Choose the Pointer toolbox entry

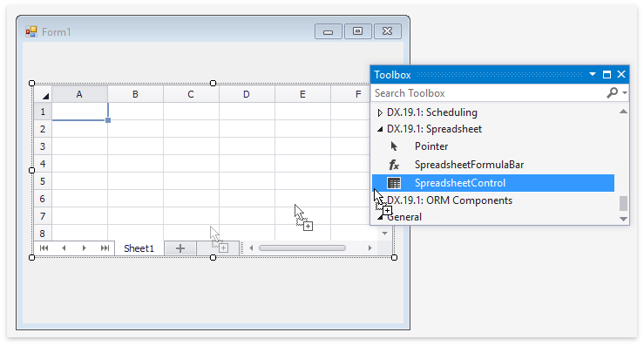(431, 146)
